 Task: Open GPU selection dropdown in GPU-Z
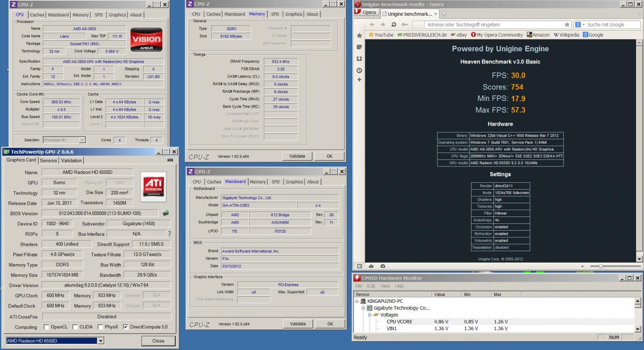pyautogui.click(x=100, y=341)
